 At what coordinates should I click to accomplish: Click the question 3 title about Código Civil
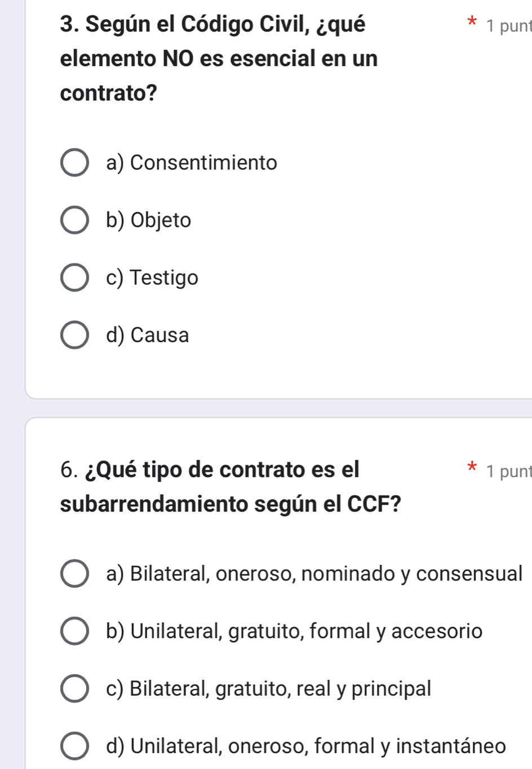pyautogui.click(x=219, y=58)
